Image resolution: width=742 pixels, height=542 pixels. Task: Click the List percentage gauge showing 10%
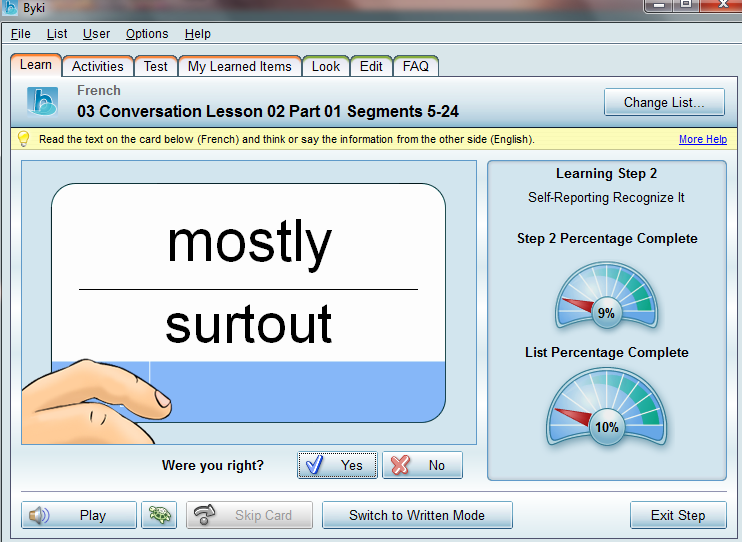click(x=606, y=408)
